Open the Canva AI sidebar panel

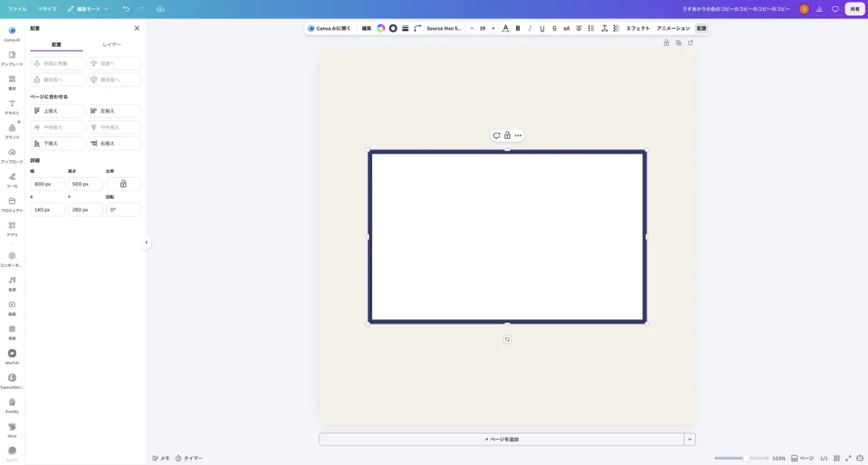pyautogui.click(x=12, y=33)
